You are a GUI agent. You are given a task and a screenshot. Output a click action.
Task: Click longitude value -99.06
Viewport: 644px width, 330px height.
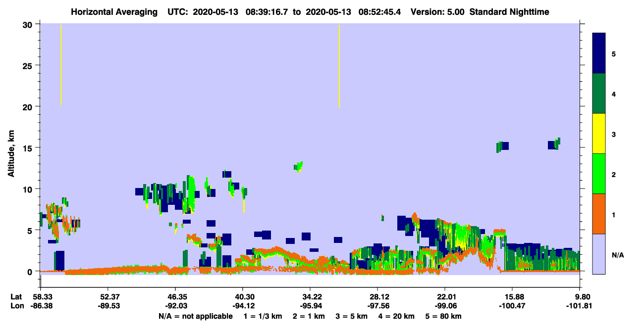click(445, 306)
